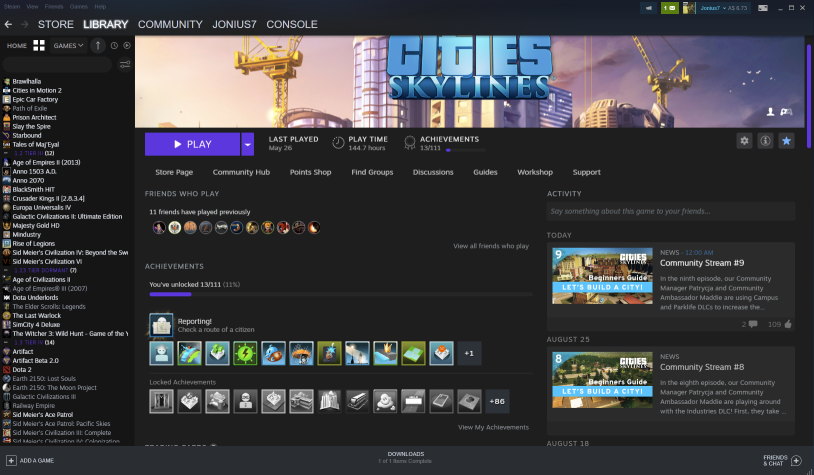Image resolution: width=814 pixels, height=475 pixels.
Task: Click the last friend avatar with flame
Action: tap(314, 227)
